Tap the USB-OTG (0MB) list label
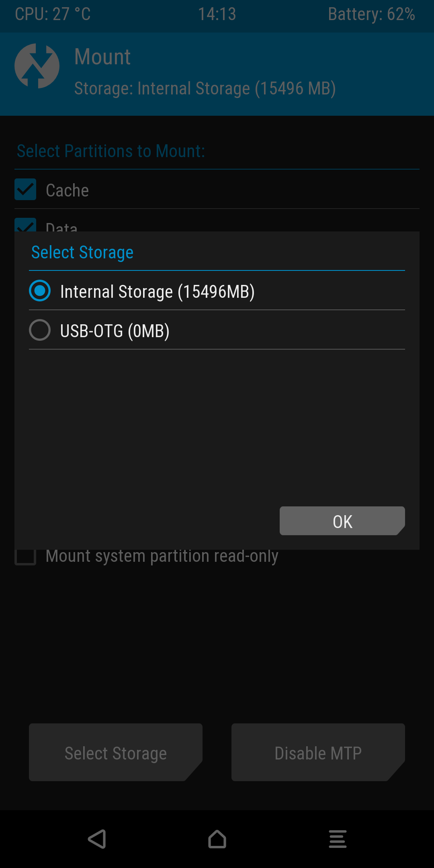 (115, 331)
